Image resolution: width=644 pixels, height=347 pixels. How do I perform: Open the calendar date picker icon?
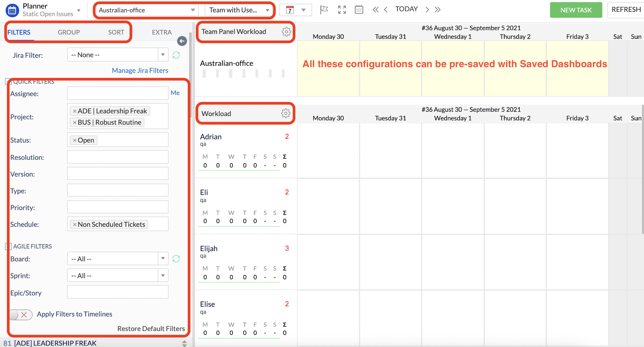tap(359, 10)
